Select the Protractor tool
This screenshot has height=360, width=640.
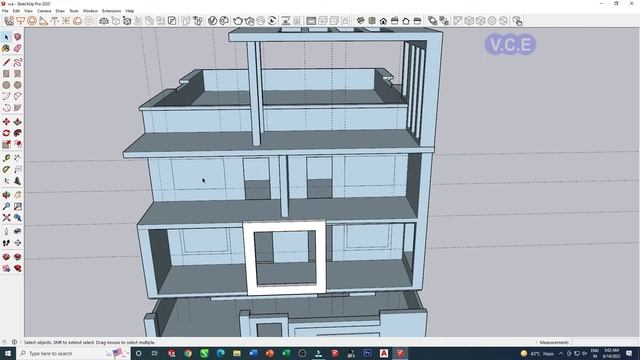click(x=6, y=169)
